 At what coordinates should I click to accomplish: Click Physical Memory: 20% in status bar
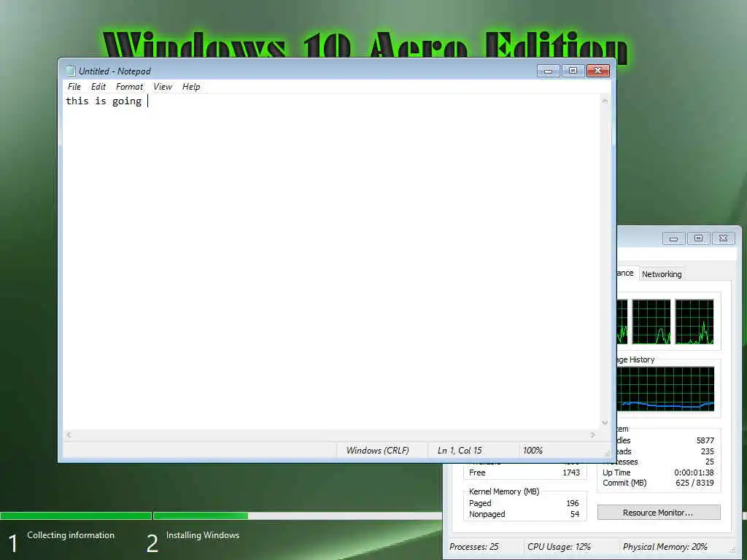click(665, 547)
